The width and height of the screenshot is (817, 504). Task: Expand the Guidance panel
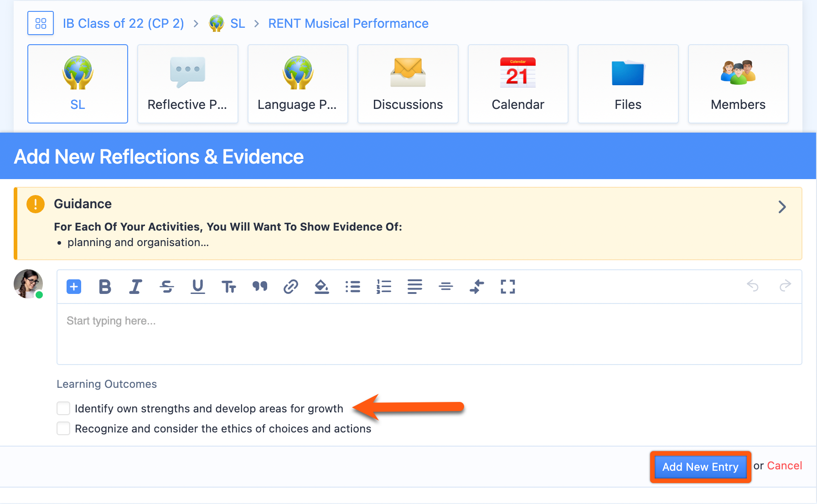pyautogui.click(x=782, y=207)
